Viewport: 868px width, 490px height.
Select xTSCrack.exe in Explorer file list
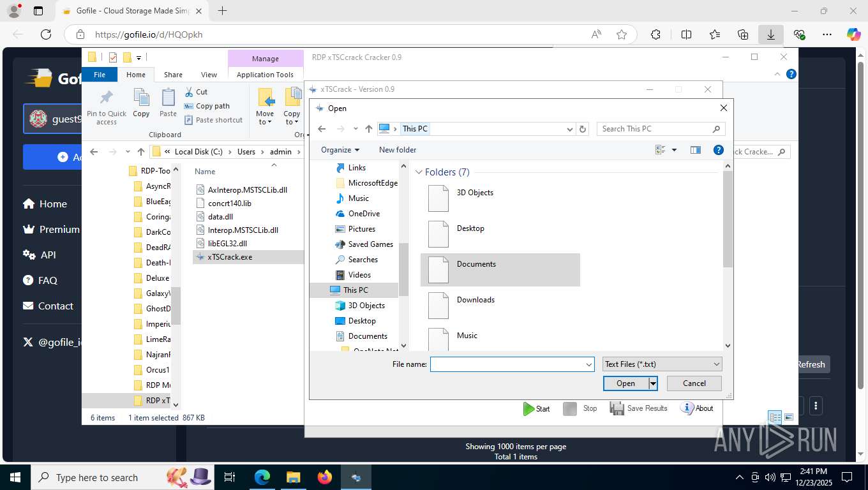click(x=248, y=257)
